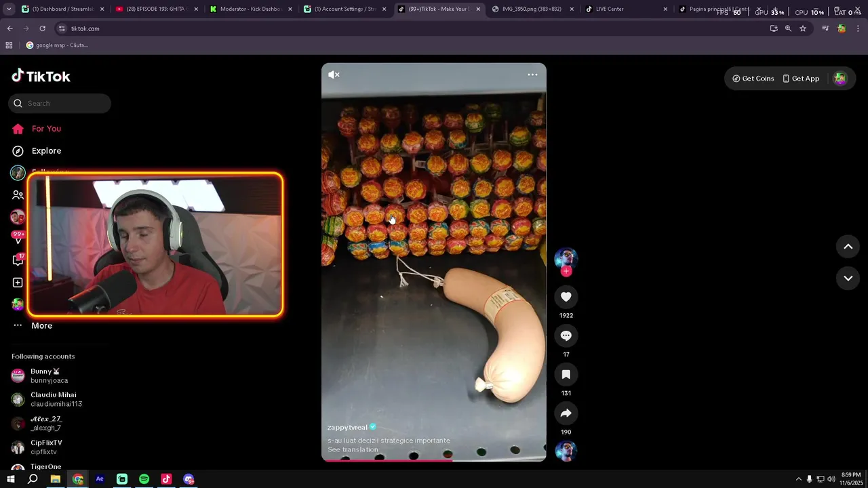Open profile avatar in top right
Image resolution: width=868 pixels, height=488 pixels.
coord(840,79)
